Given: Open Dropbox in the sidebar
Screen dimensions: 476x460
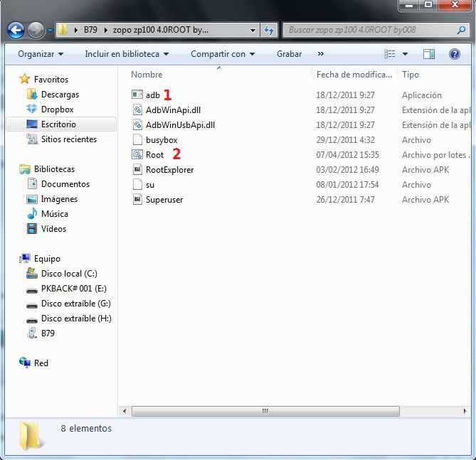Looking at the screenshot, I should tap(58, 109).
